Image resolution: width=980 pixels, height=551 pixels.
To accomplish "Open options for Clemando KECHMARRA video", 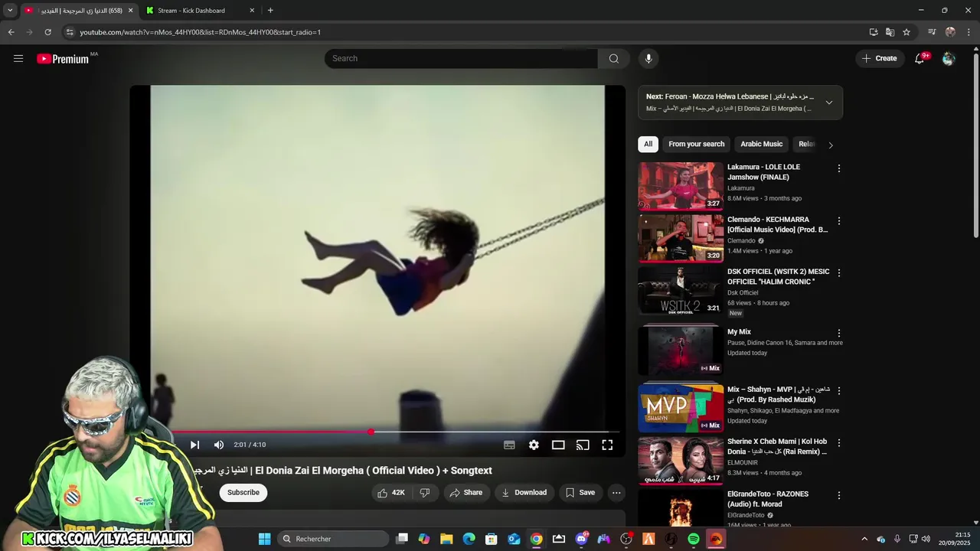I will pos(839,221).
